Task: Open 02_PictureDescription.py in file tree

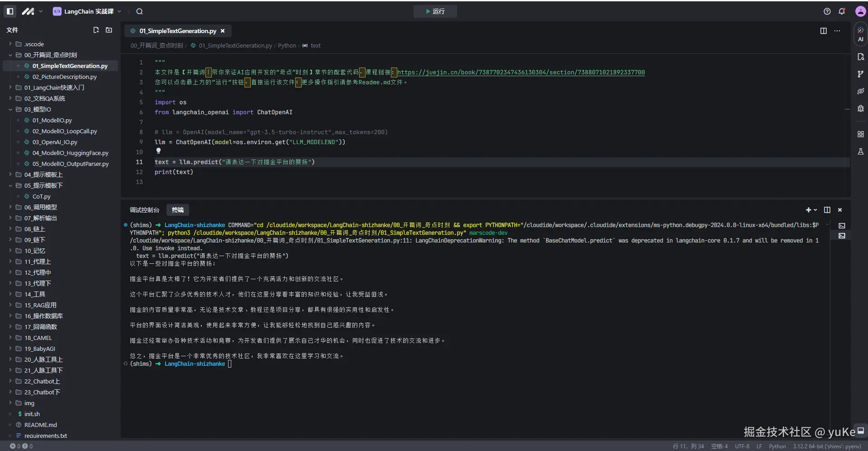Action: [x=64, y=77]
